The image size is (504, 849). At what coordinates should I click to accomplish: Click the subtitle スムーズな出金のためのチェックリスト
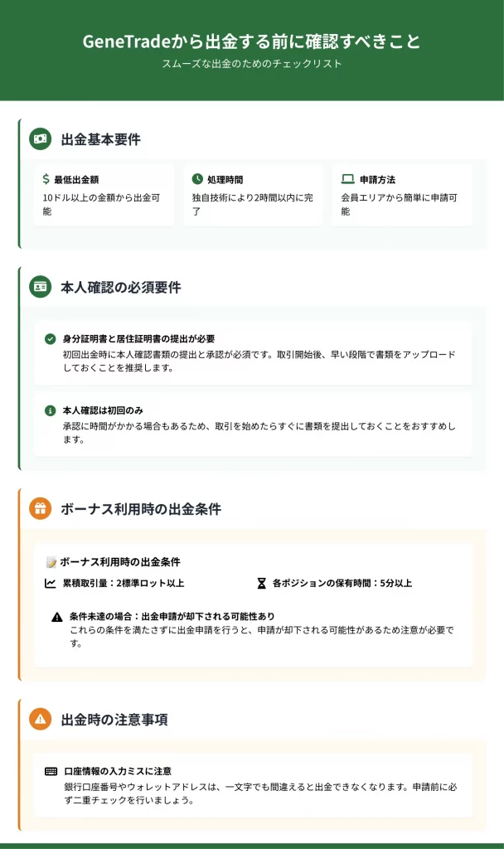point(251,64)
